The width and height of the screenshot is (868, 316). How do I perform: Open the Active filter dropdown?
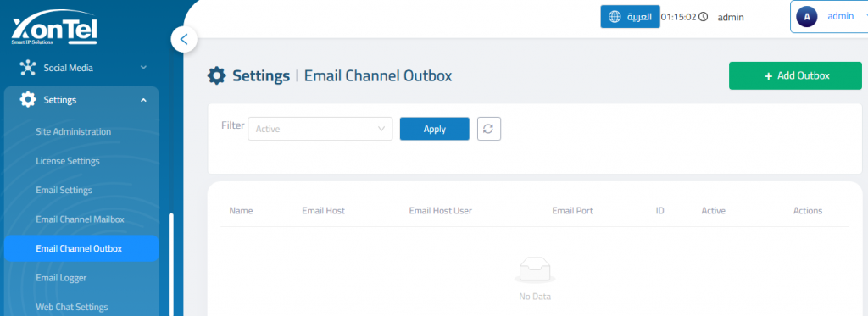[x=320, y=129]
